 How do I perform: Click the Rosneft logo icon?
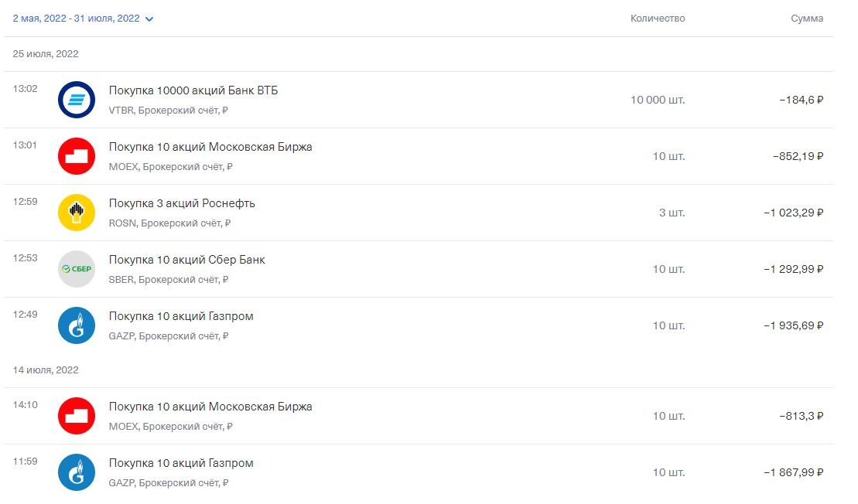point(77,213)
